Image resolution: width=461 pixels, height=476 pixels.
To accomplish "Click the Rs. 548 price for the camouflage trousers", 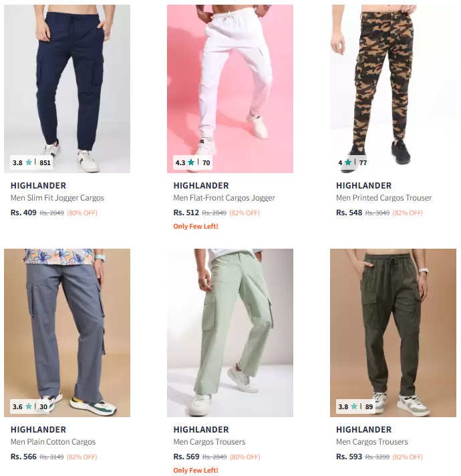I will (x=349, y=213).
